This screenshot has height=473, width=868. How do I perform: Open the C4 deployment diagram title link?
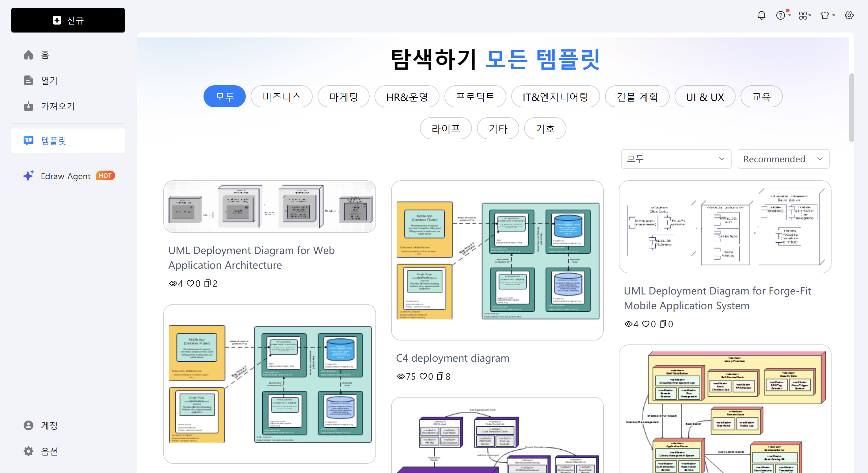pyautogui.click(x=452, y=358)
